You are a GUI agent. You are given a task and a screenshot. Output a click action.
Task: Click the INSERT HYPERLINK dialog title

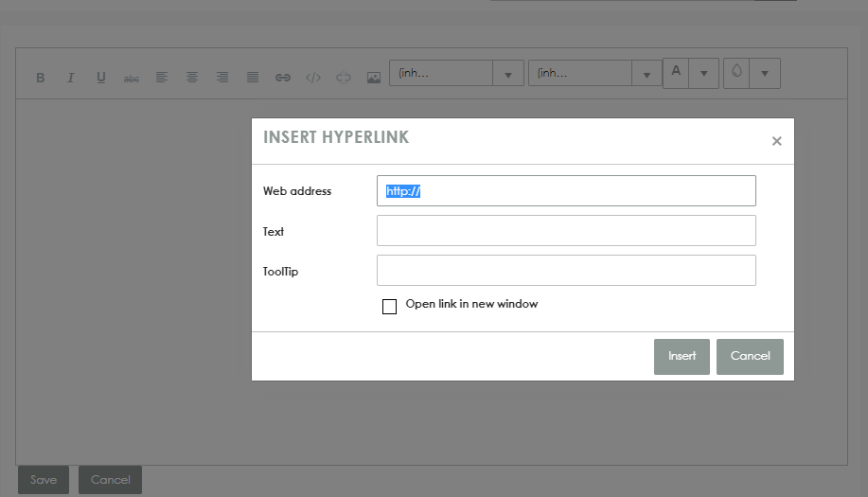point(336,137)
